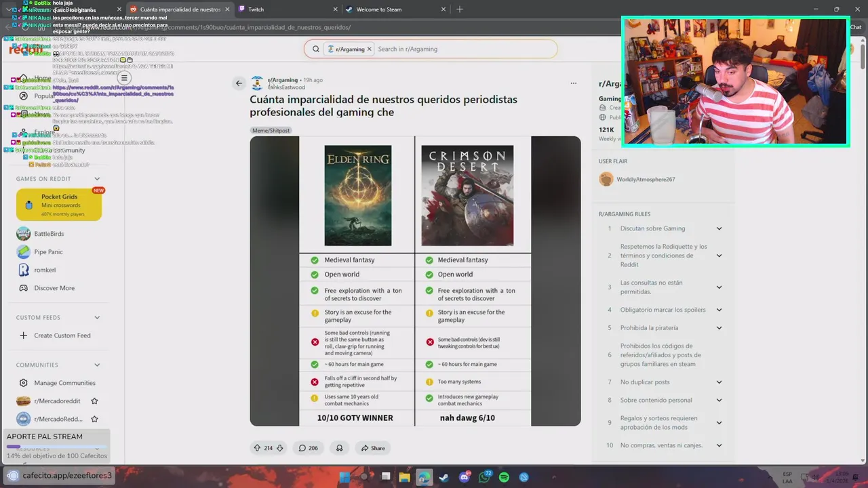
Task: Open the r/Argaming link in post header
Action: (283, 80)
